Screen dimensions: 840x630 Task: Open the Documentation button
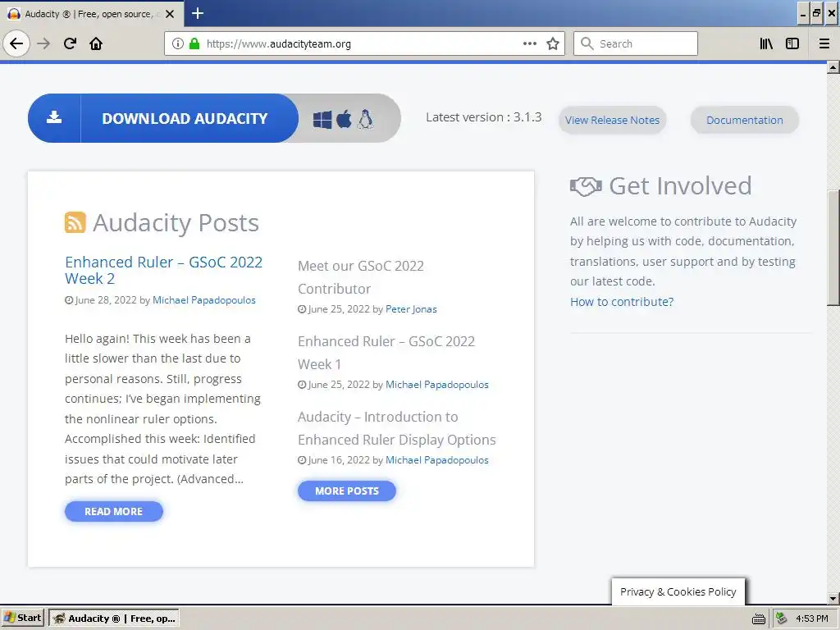click(x=745, y=120)
